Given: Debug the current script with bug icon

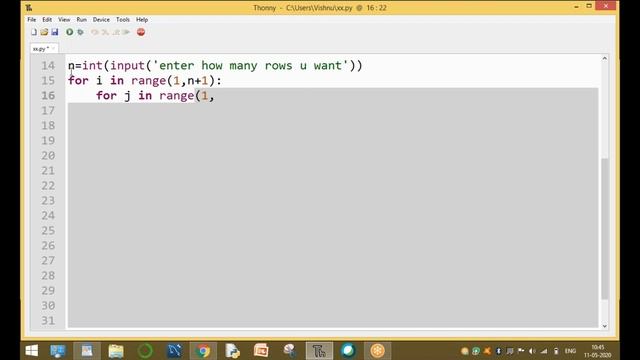Looking at the screenshot, I should coord(80,32).
